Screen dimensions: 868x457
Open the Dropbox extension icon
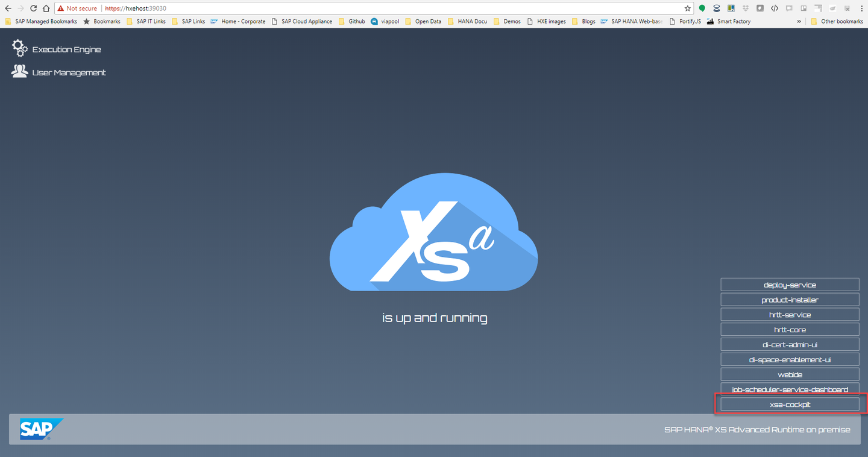[x=746, y=8]
